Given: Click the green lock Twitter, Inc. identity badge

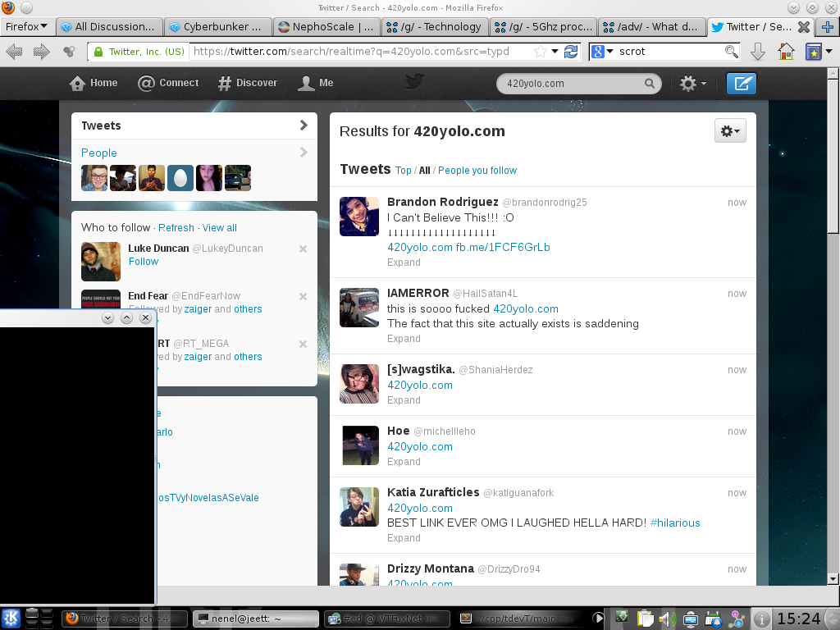Looking at the screenshot, I should 138,52.
